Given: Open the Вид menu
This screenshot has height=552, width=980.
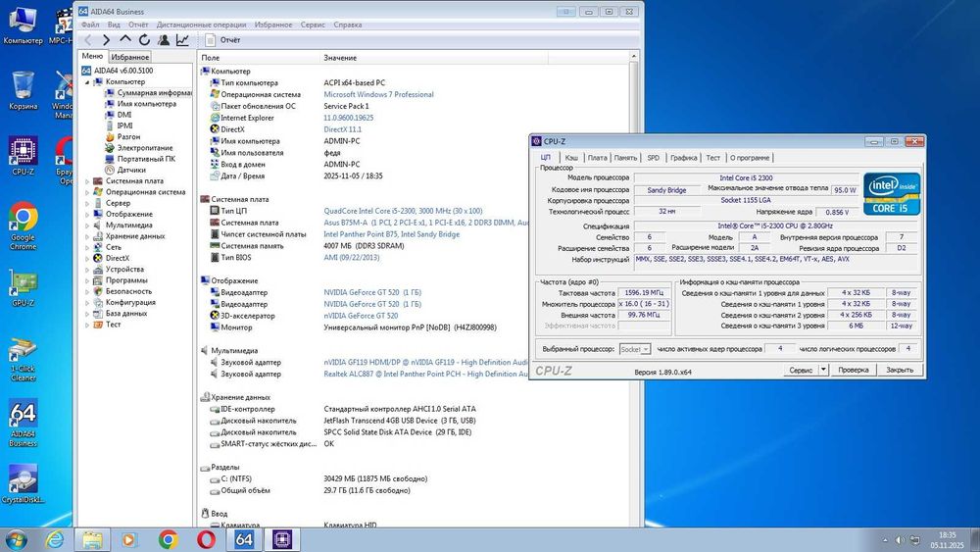Looking at the screenshot, I should (114, 25).
